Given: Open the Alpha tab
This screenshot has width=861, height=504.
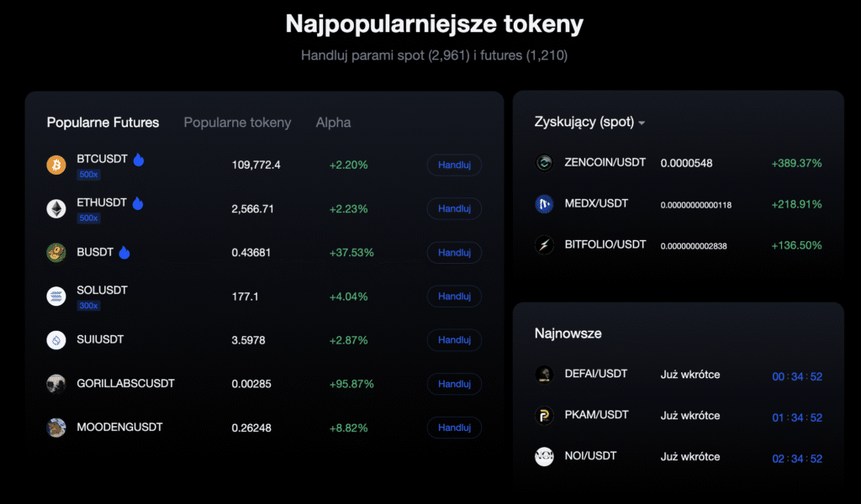Looking at the screenshot, I should tap(333, 123).
